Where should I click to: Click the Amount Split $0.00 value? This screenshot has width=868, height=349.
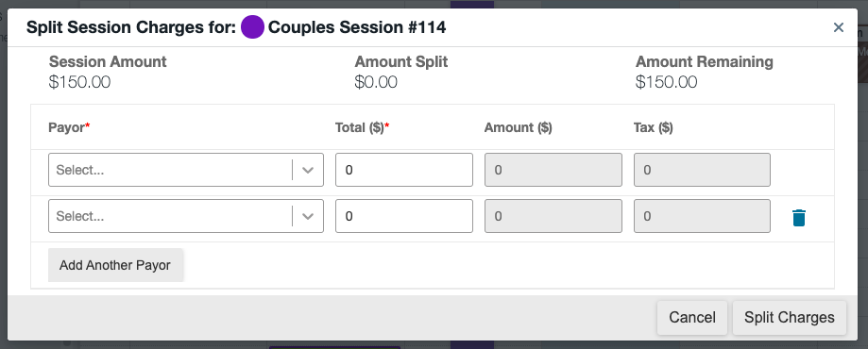tap(376, 82)
